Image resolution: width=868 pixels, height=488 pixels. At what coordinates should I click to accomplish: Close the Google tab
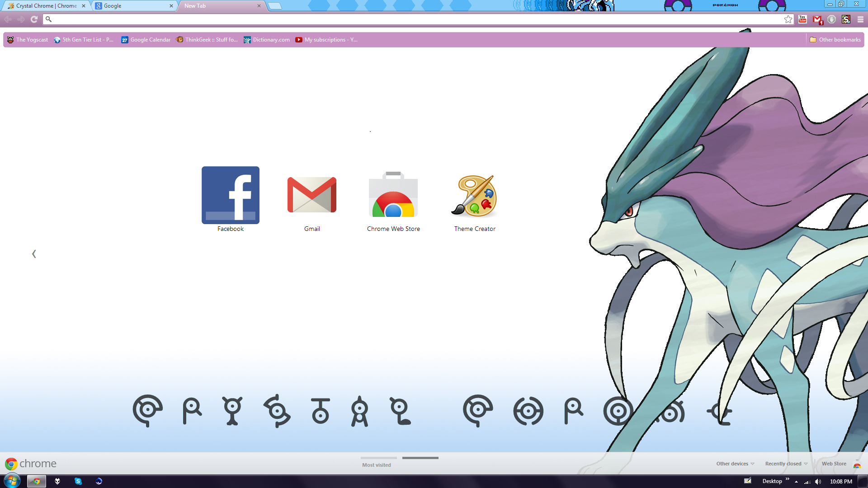(x=171, y=6)
